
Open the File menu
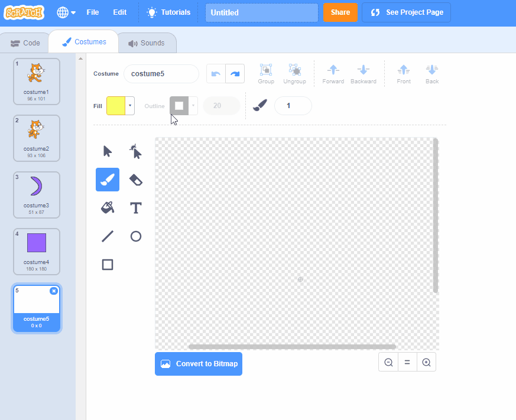[93, 12]
